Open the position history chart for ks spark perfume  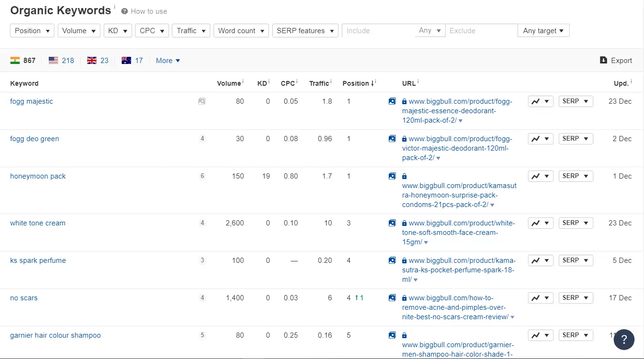click(540, 260)
